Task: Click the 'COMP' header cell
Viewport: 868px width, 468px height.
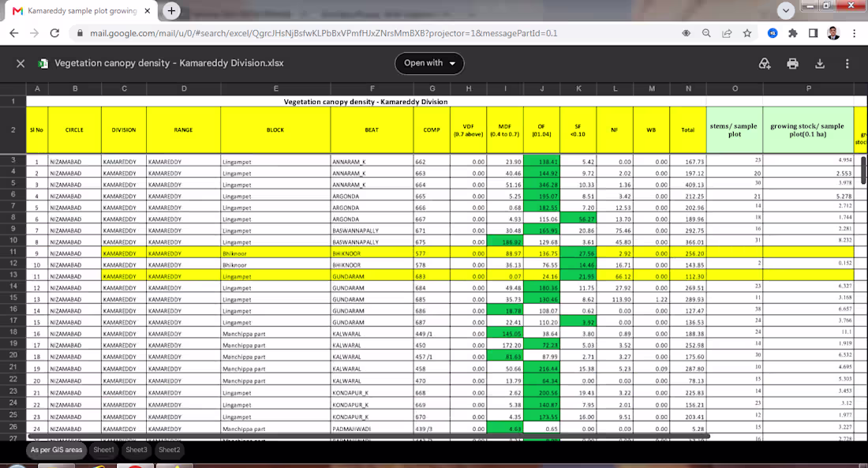Action: click(x=432, y=129)
